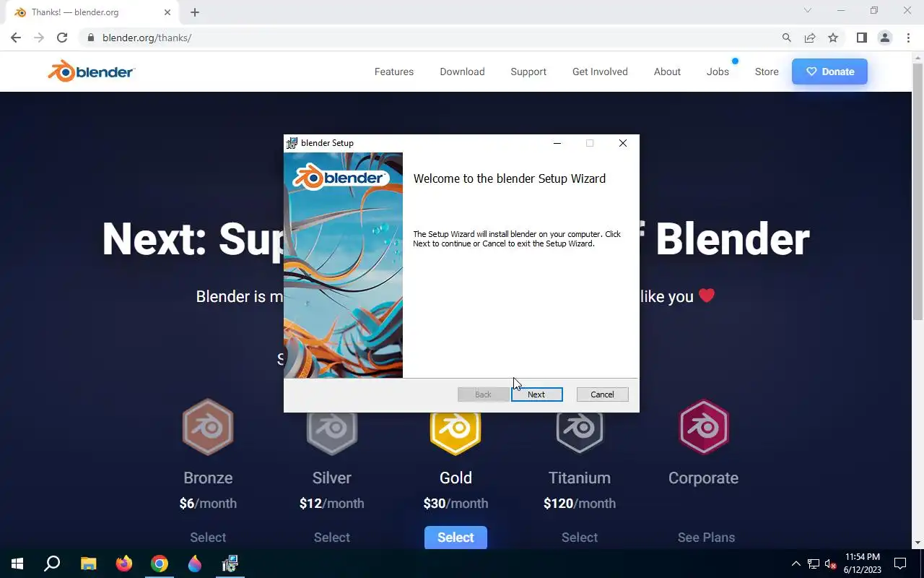Screen dimensions: 924x578
Task: Click See Plans under Corporate
Action: [x=706, y=537]
